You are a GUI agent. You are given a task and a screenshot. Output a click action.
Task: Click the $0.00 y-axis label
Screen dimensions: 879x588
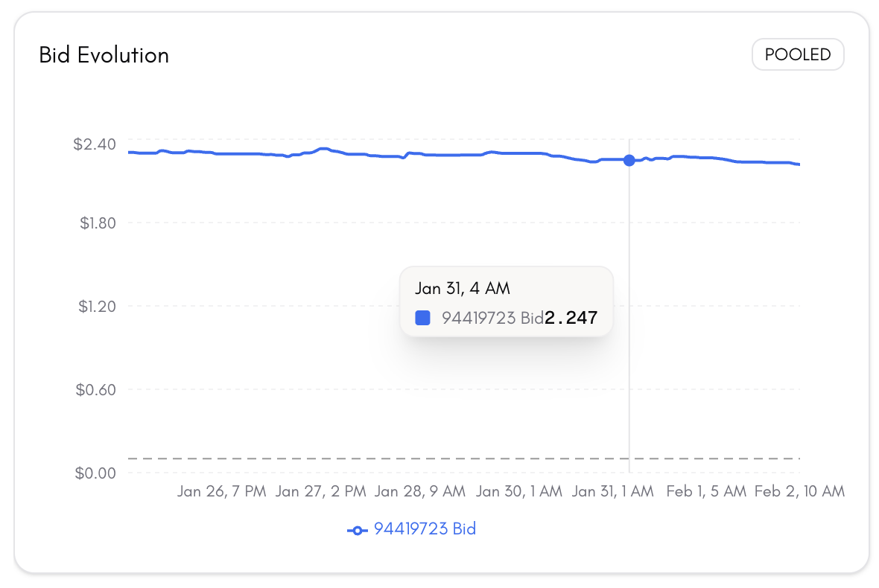click(95, 473)
